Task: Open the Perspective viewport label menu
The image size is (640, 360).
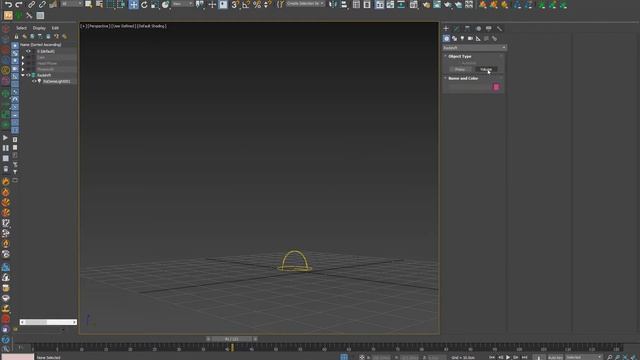Action: coord(98,26)
